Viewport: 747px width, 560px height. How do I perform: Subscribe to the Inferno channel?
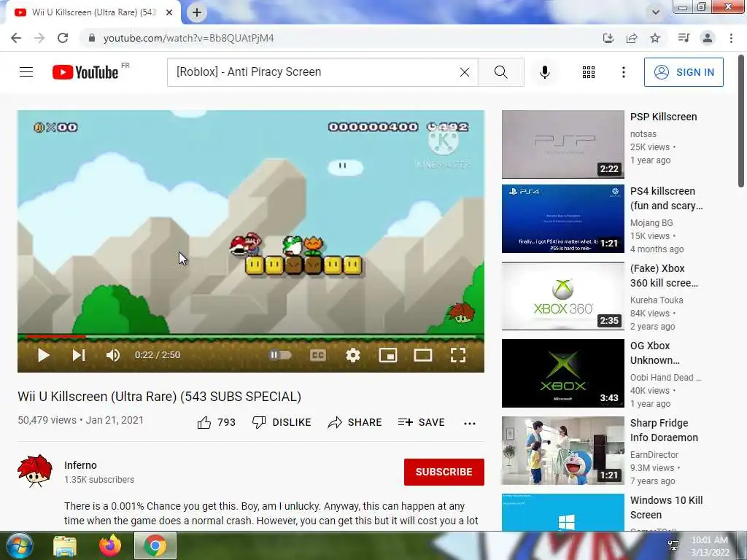pyautogui.click(x=444, y=472)
